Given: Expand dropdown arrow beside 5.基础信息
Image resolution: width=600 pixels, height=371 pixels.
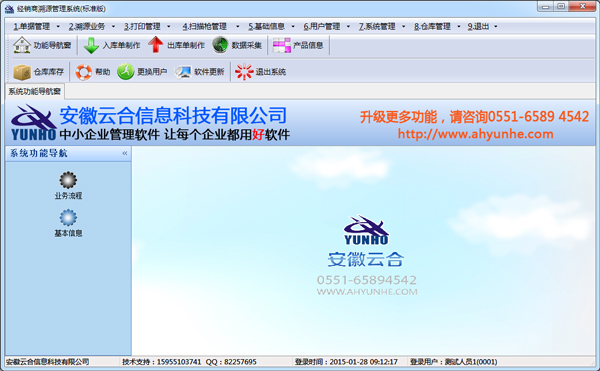Looking at the screenshot, I should [x=293, y=26].
